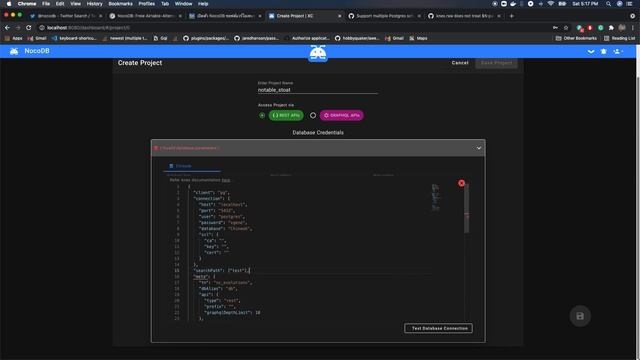
Task: Open the Reading List
Action: click(x=619, y=38)
